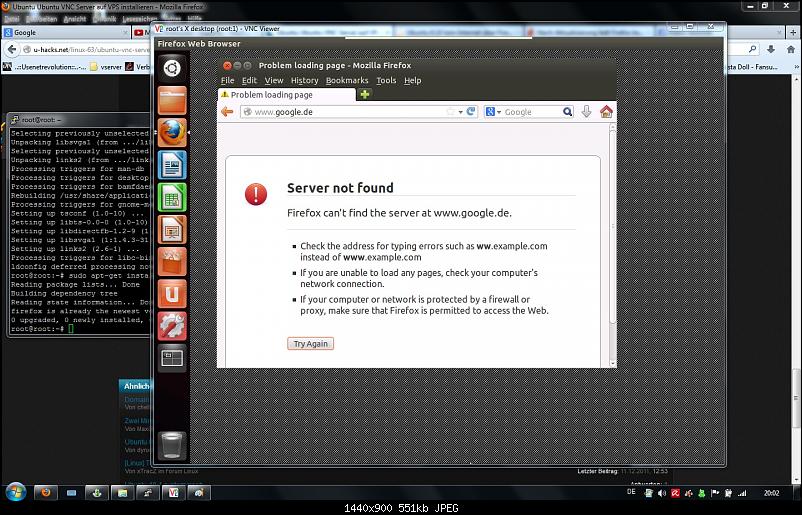
Task: Open the Tools menu in inner Firefox
Action: (x=386, y=80)
